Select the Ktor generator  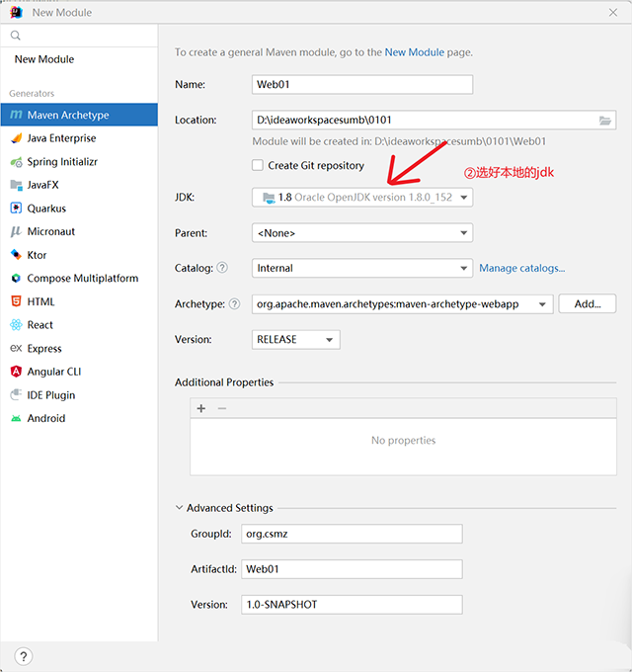point(37,255)
